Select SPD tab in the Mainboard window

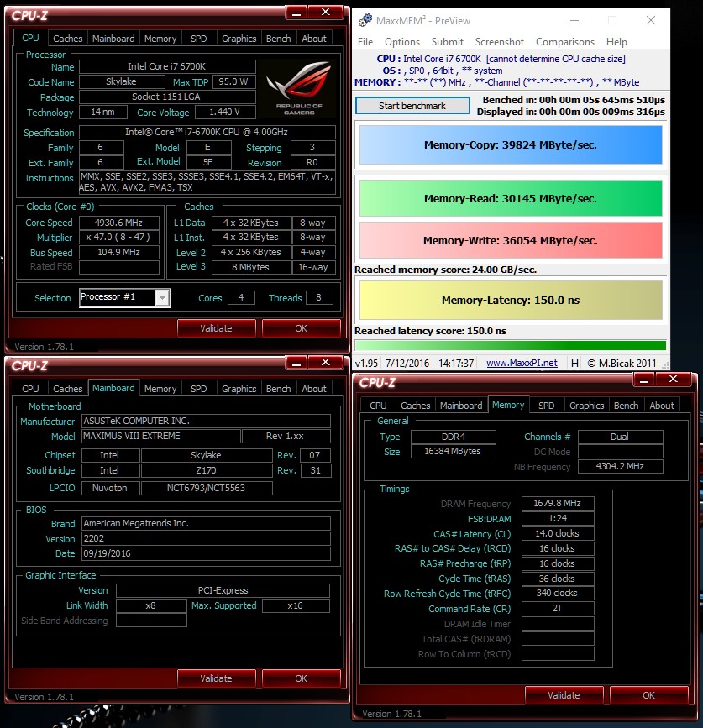(199, 389)
